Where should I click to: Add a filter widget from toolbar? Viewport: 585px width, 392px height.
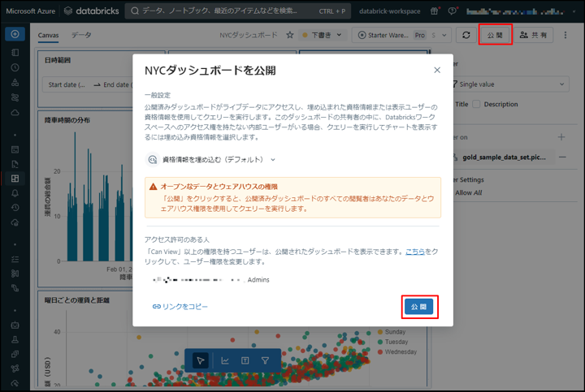[265, 360]
